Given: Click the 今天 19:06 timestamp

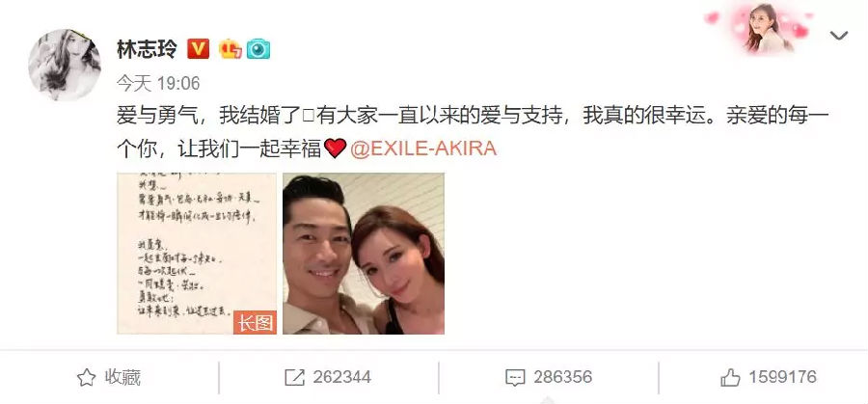Looking at the screenshot, I should [x=158, y=84].
